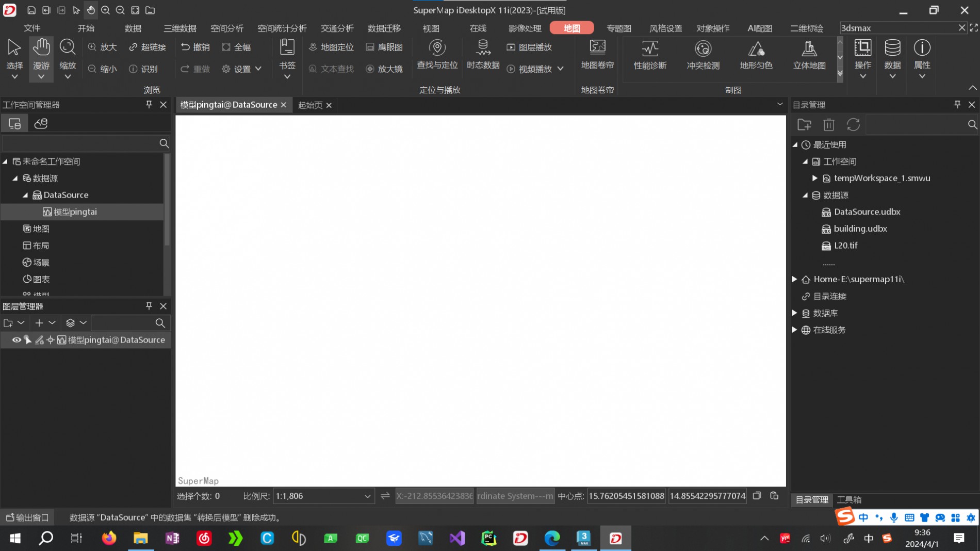The width and height of the screenshot is (980, 551).
Task: Switch to the 三维数据 ribbon tab
Action: point(180,28)
